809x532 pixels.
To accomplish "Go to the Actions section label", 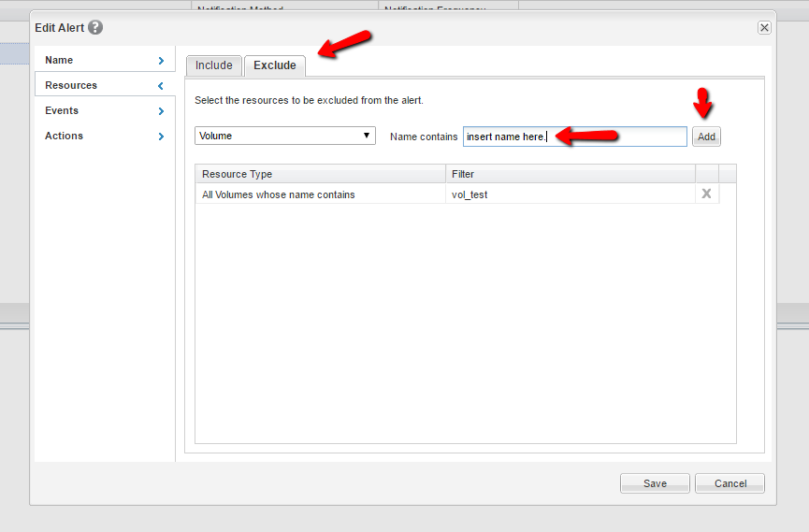I will tap(64, 136).
